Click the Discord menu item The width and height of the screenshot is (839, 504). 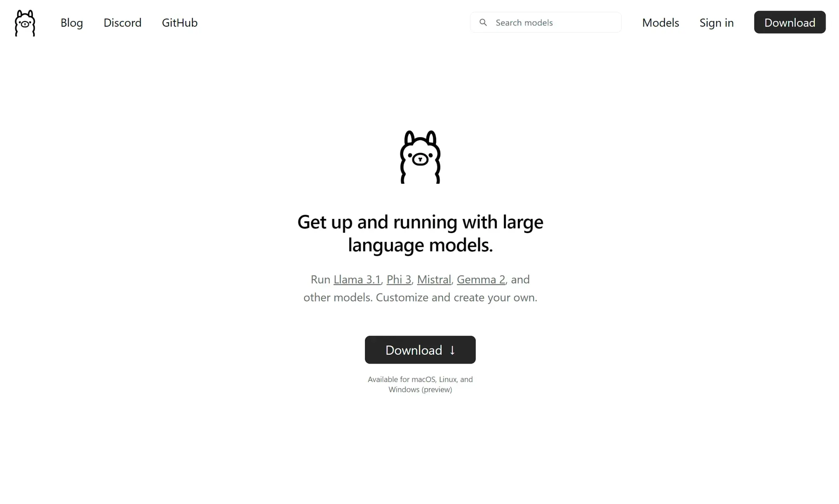point(122,22)
